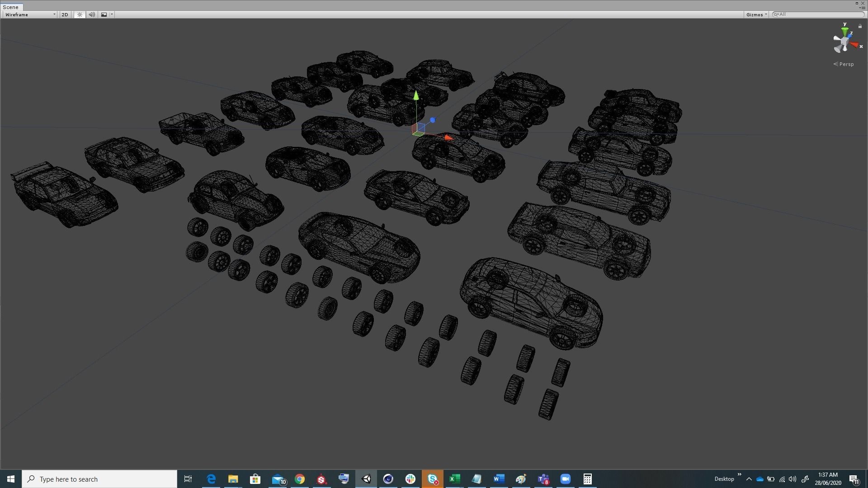Click the Windows Start button
The width and height of the screenshot is (868, 488).
point(11,479)
